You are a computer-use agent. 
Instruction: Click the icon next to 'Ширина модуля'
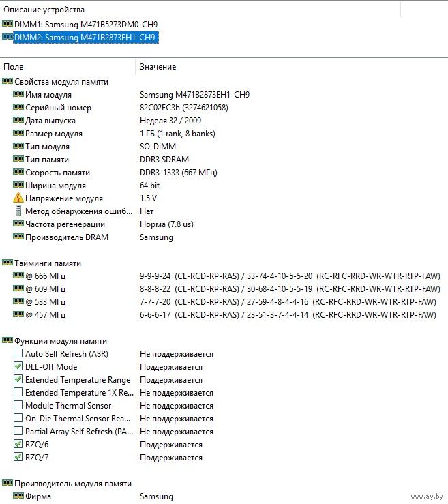(18, 185)
